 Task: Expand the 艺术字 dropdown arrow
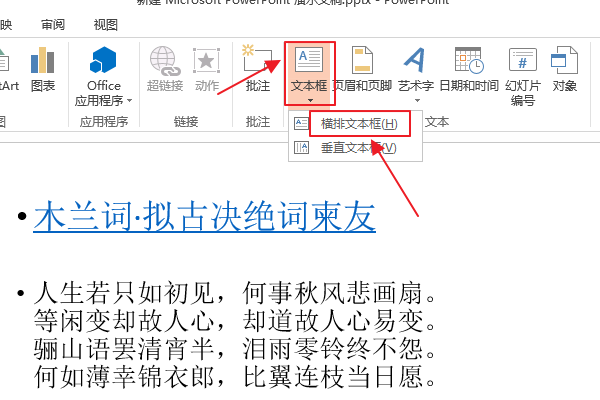[x=417, y=100]
